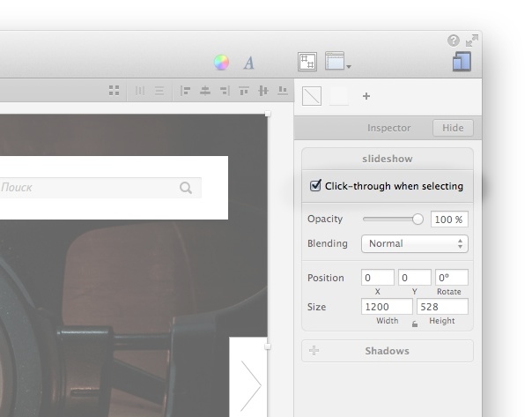Click the Поиск search field
Viewport: 532px width, 417px height.
(x=100, y=188)
